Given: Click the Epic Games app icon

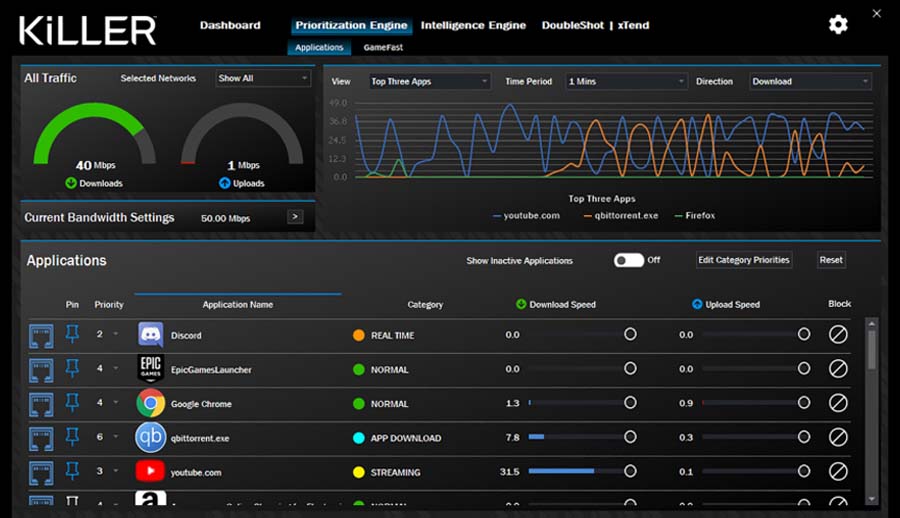Looking at the screenshot, I should 150,369.
